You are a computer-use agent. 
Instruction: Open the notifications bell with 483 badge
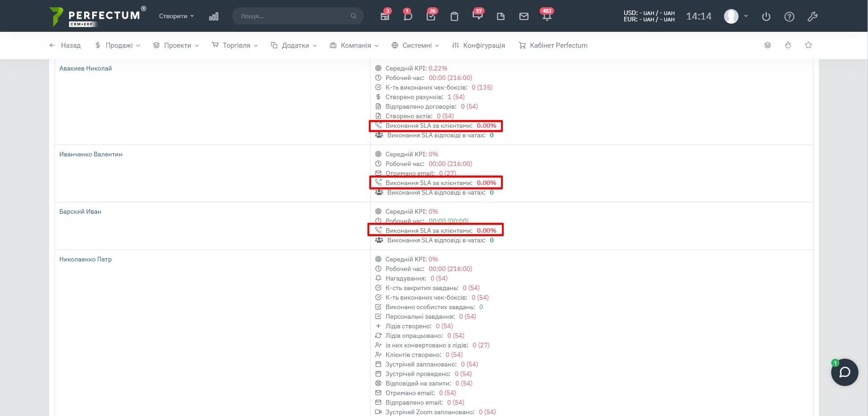(x=546, y=16)
